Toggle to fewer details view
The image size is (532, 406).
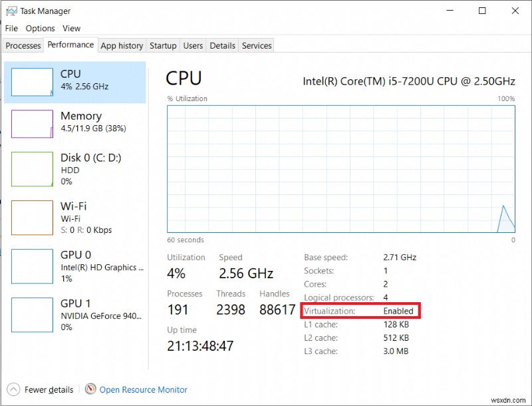point(40,389)
